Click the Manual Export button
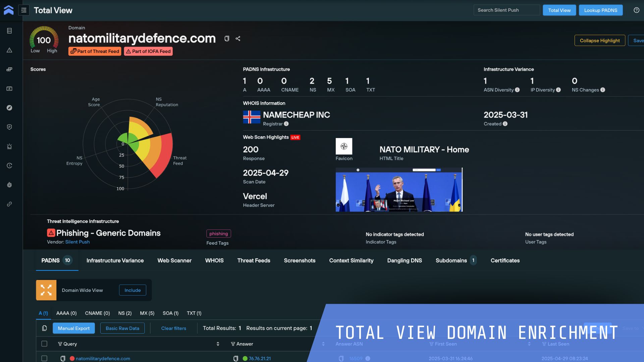 [73, 328]
